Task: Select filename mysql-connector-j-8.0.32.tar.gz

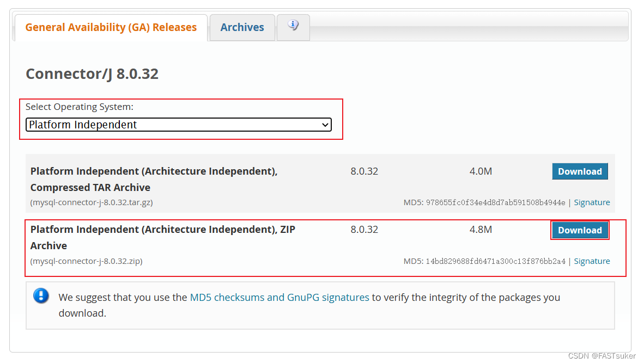Action: pyautogui.click(x=92, y=202)
